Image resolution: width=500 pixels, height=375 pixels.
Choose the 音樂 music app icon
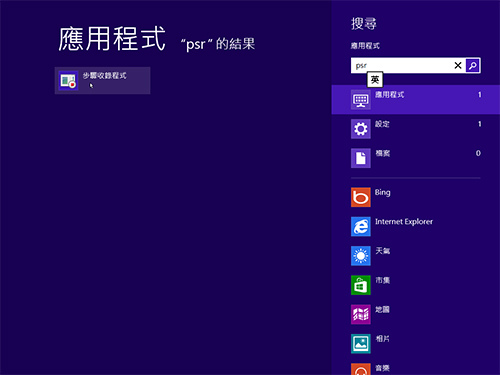tap(361, 369)
